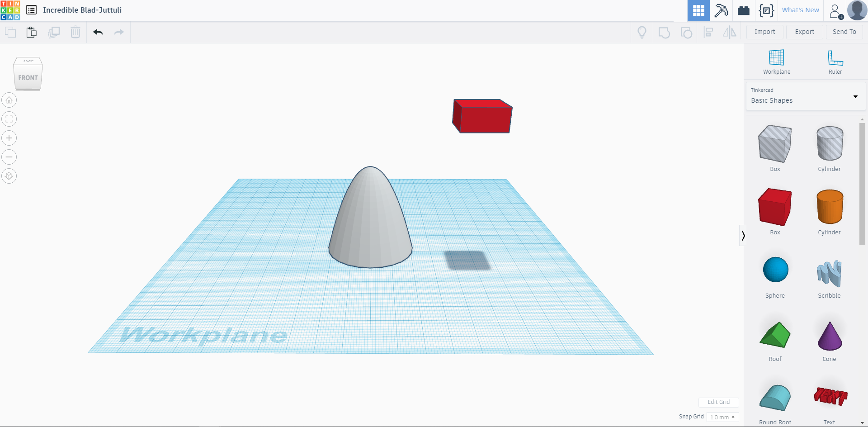Redo the last undone action
Viewport: 868px width, 427px height.
(119, 32)
